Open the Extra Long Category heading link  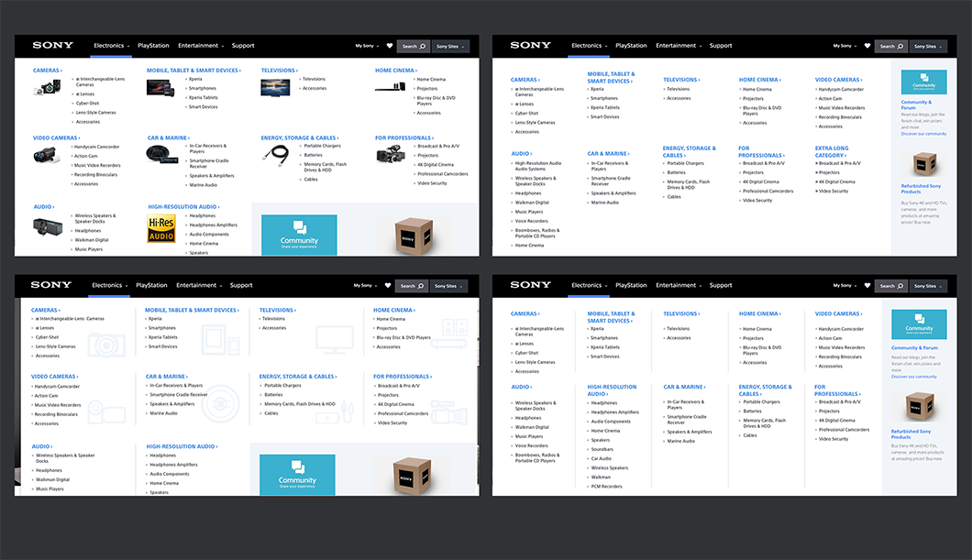832,152
